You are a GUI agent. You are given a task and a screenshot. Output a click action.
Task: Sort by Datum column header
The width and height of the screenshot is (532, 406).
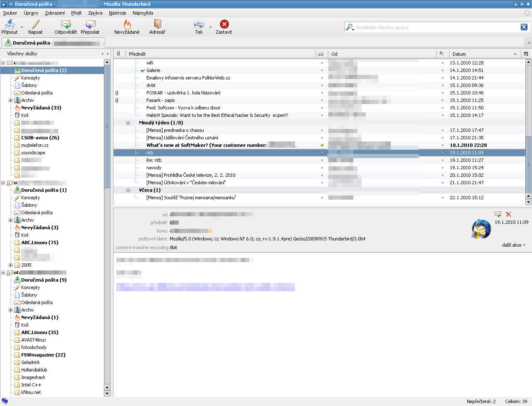coord(485,54)
